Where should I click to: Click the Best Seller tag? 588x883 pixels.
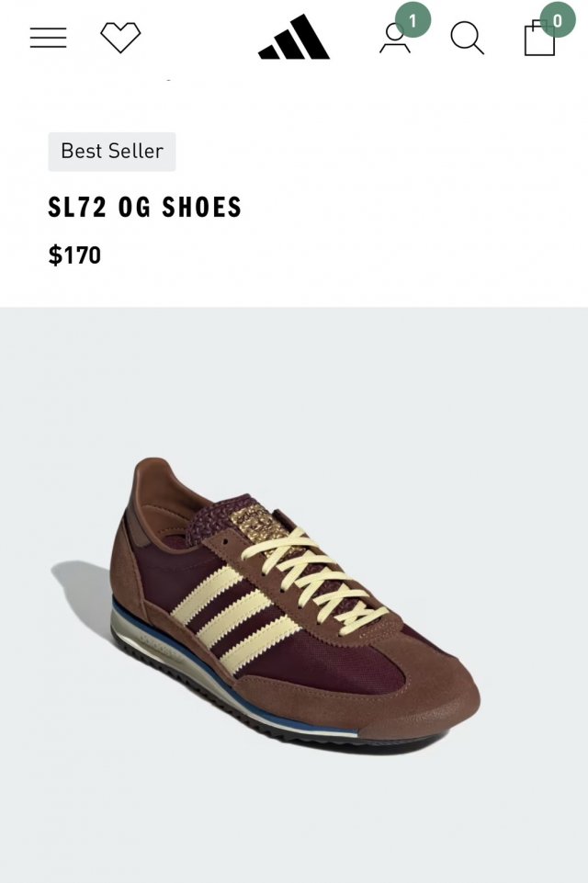(112, 152)
